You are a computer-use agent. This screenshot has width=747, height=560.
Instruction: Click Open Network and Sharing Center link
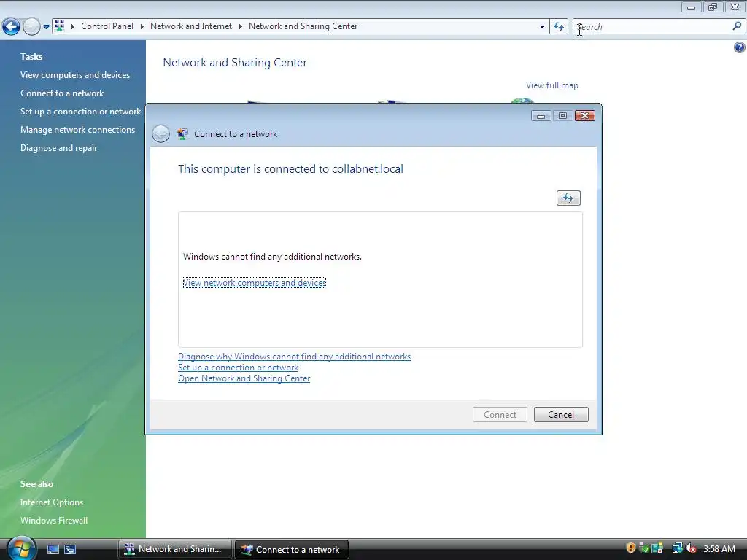click(x=244, y=378)
